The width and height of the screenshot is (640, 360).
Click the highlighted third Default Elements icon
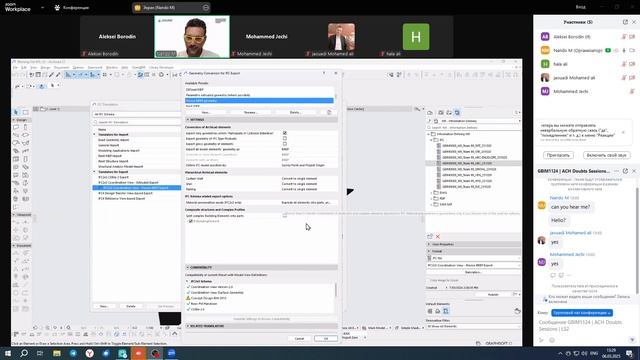click(x=446, y=311)
